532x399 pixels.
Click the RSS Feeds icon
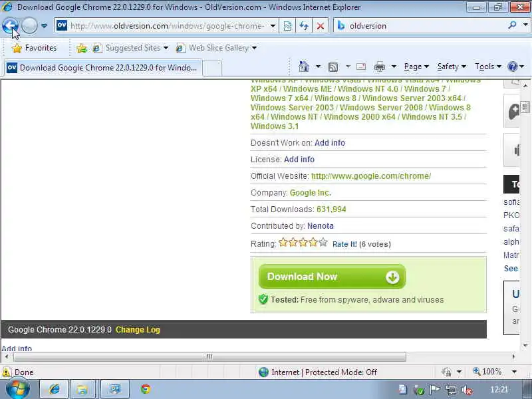click(333, 67)
